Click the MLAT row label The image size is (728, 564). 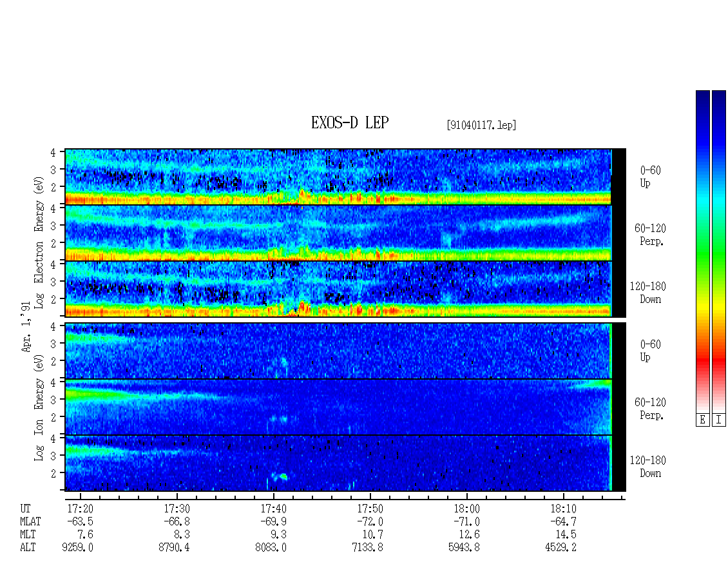coord(30,521)
